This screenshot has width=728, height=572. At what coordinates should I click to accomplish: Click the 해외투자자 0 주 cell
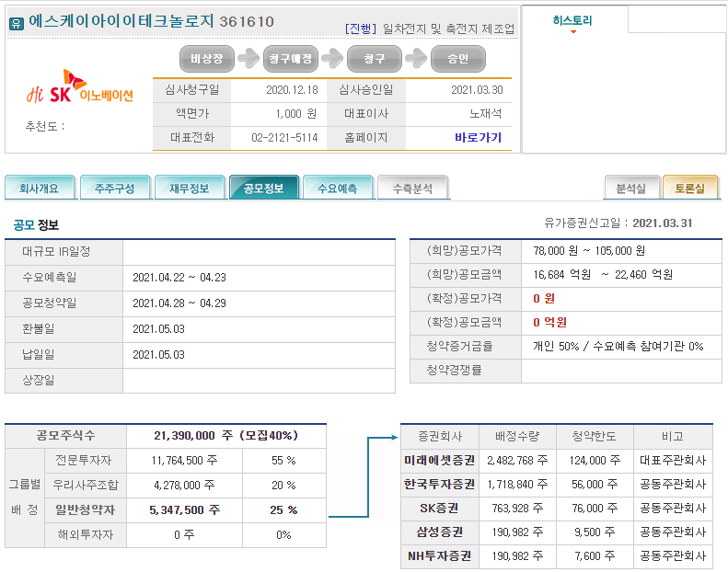pos(184,535)
